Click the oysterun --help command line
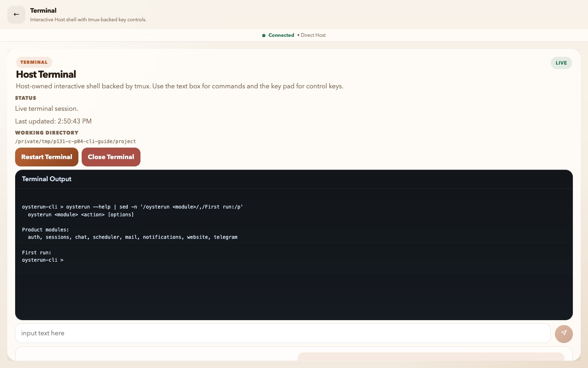Viewport: 588px width, 368px height. click(133, 207)
